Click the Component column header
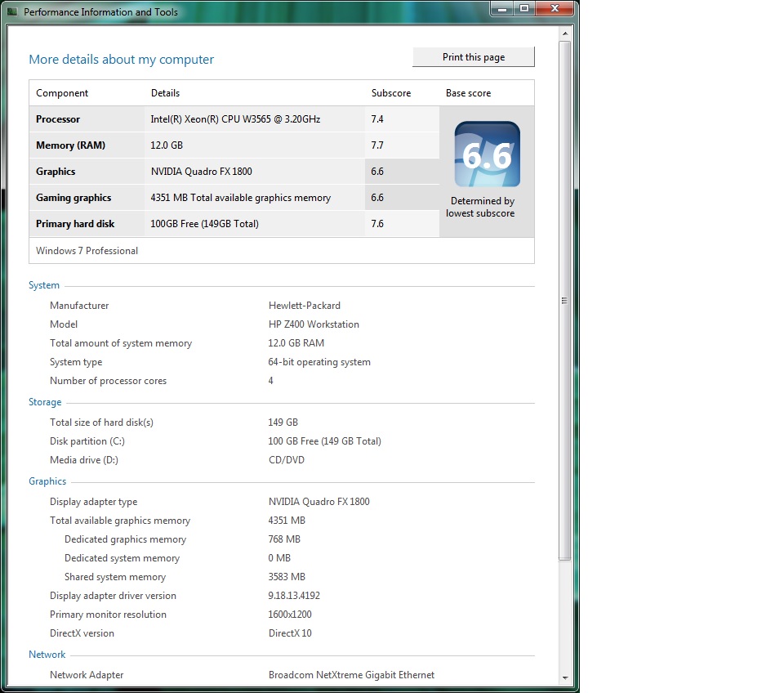 click(62, 93)
